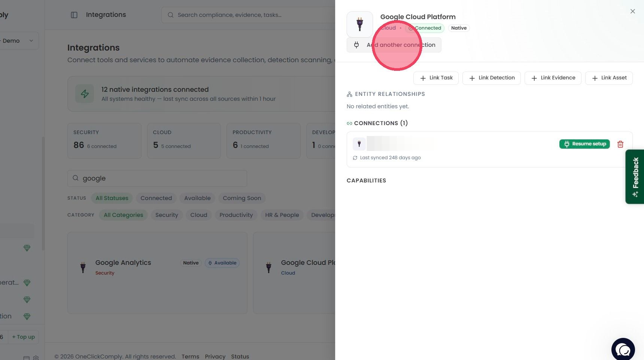
Task: Click the Top up button
Action: click(23, 337)
